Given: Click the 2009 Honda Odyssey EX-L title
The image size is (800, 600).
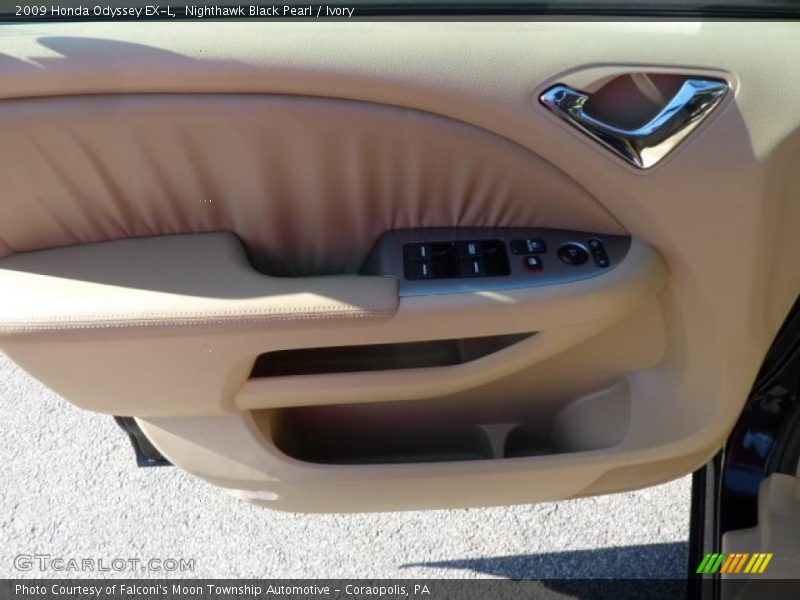Looking at the screenshot, I should click(x=95, y=11).
